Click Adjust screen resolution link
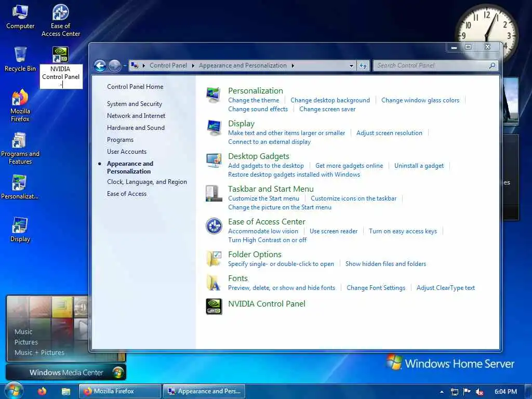532x399 pixels. pos(389,133)
